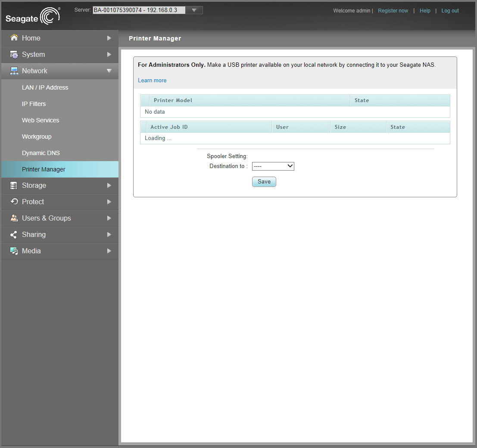Click the Home house icon in sidebar
The image size is (477, 448).
[14, 38]
